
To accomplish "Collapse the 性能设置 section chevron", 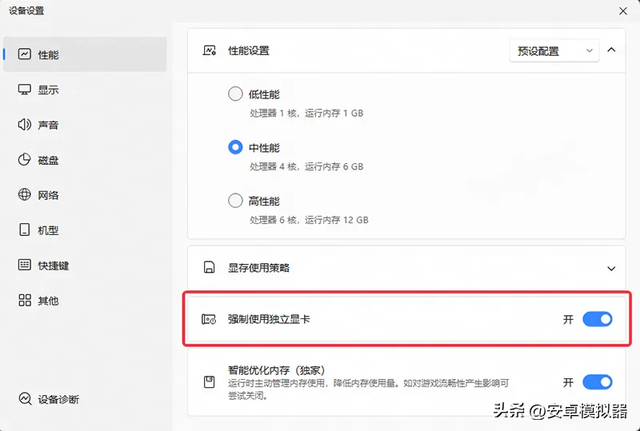I will point(611,49).
